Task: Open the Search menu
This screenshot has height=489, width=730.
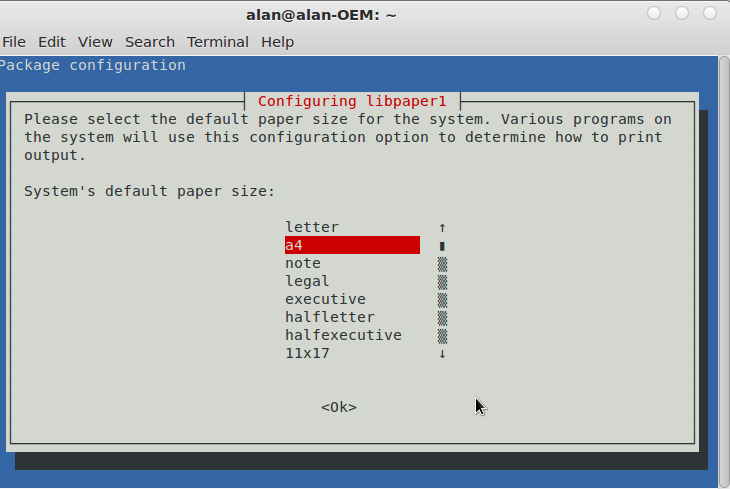Action: click(149, 42)
